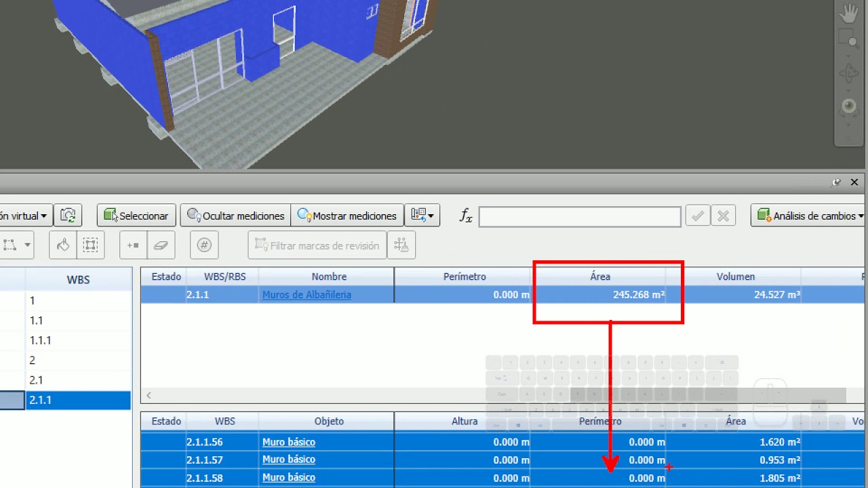The height and width of the screenshot is (488, 868).
Task: Select WBS item 2.1.1 in tree
Action: 78,400
